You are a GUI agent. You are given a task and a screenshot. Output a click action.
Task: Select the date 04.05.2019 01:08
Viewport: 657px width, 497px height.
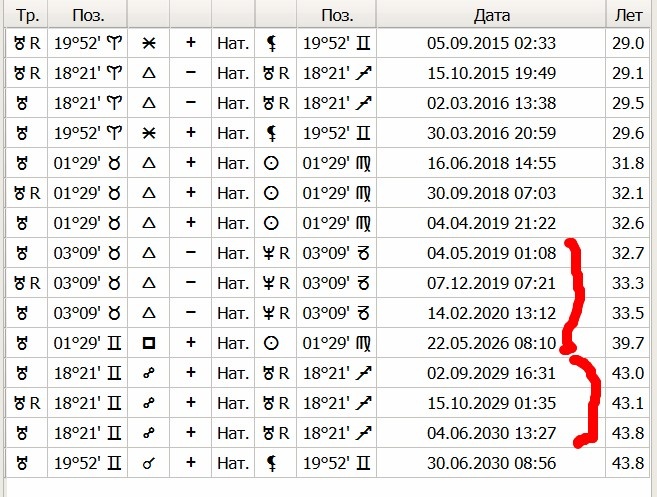coord(491,253)
